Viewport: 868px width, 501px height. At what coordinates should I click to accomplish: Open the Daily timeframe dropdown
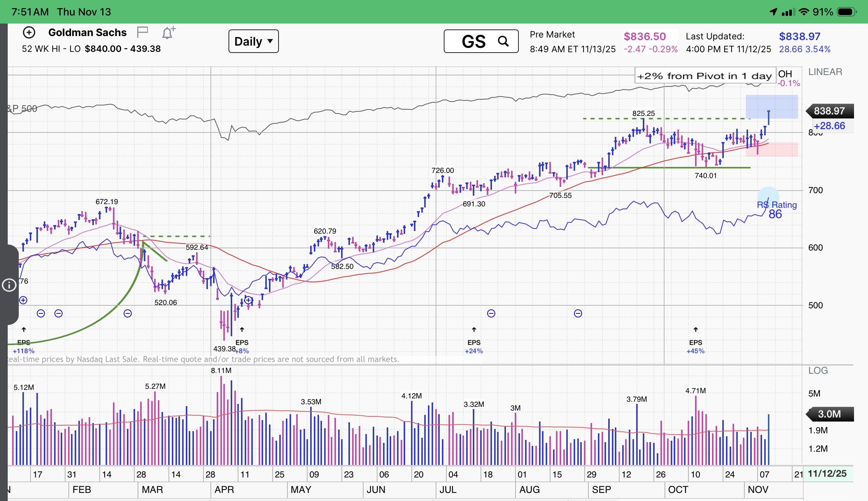tap(254, 41)
